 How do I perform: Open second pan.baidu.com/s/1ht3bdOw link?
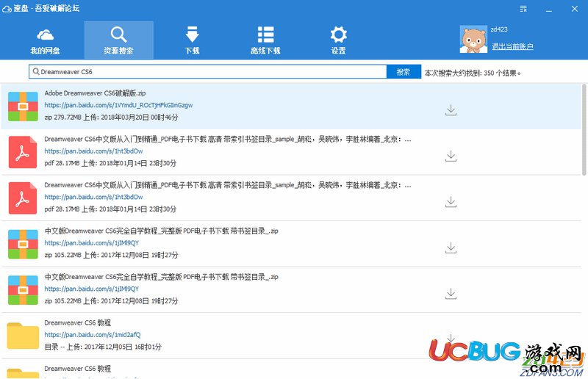pos(93,197)
